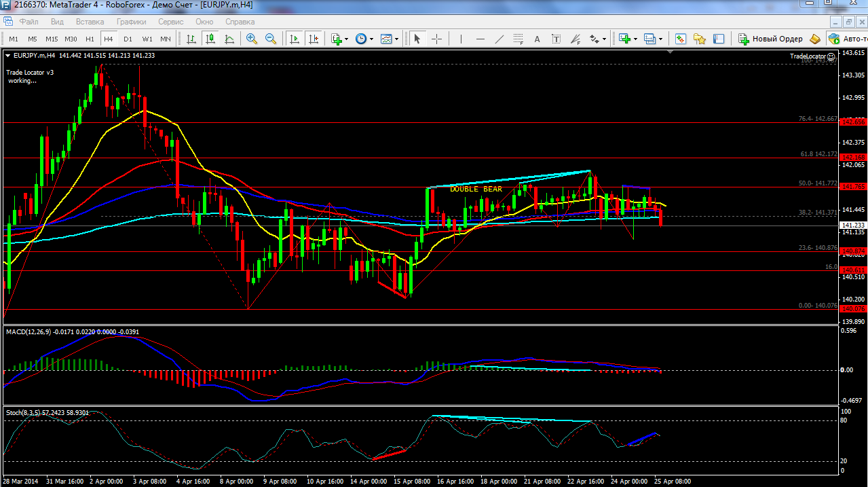Click the DOUBLE BEAR chart label
This screenshot has width=868, height=487.
click(476, 189)
